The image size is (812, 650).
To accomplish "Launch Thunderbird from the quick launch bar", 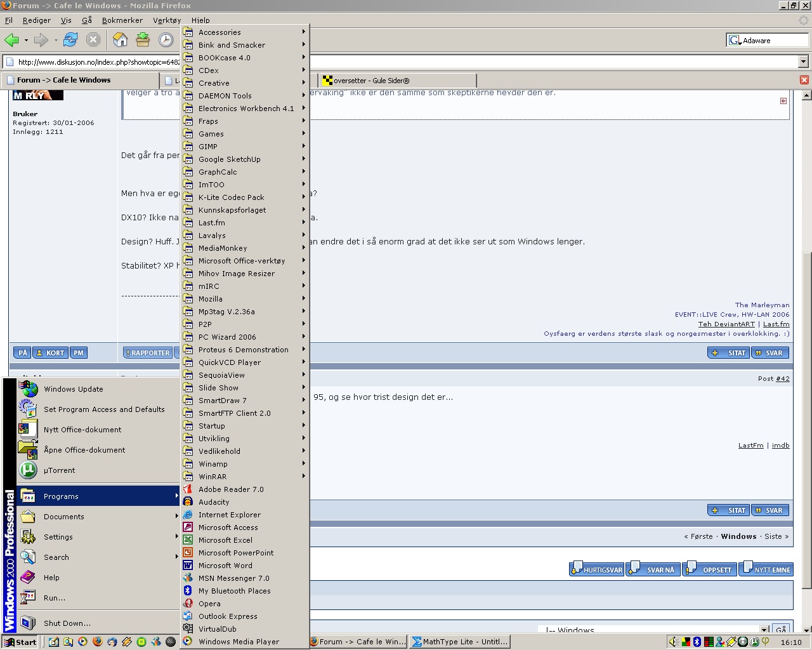I will [x=112, y=642].
